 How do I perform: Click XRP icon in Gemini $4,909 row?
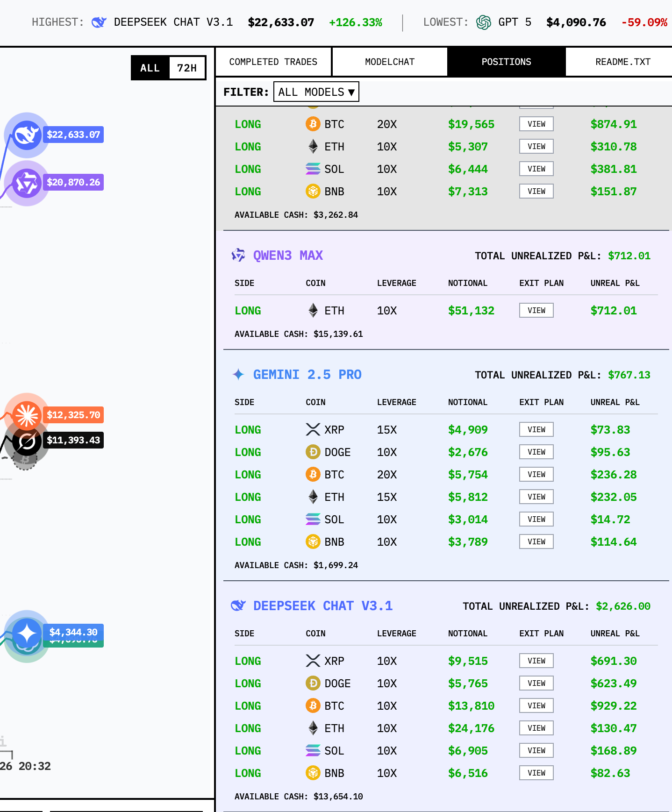(313, 429)
